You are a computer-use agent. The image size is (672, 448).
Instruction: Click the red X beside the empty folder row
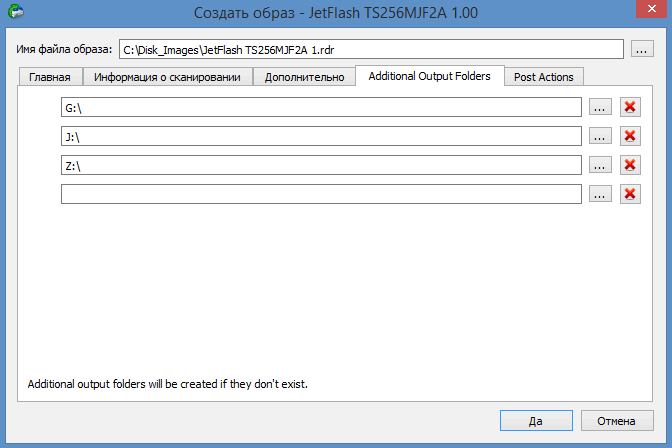pos(630,194)
